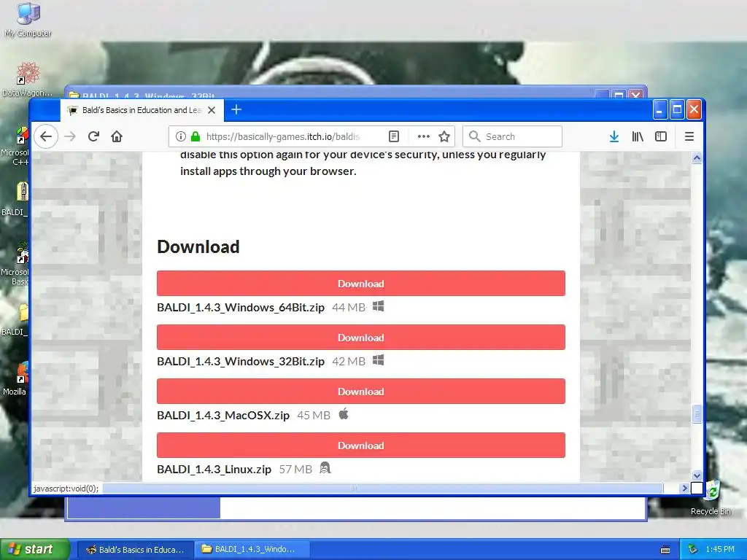
Task: Click the horizontal scrollbar thumb
Action: [x=382, y=488]
